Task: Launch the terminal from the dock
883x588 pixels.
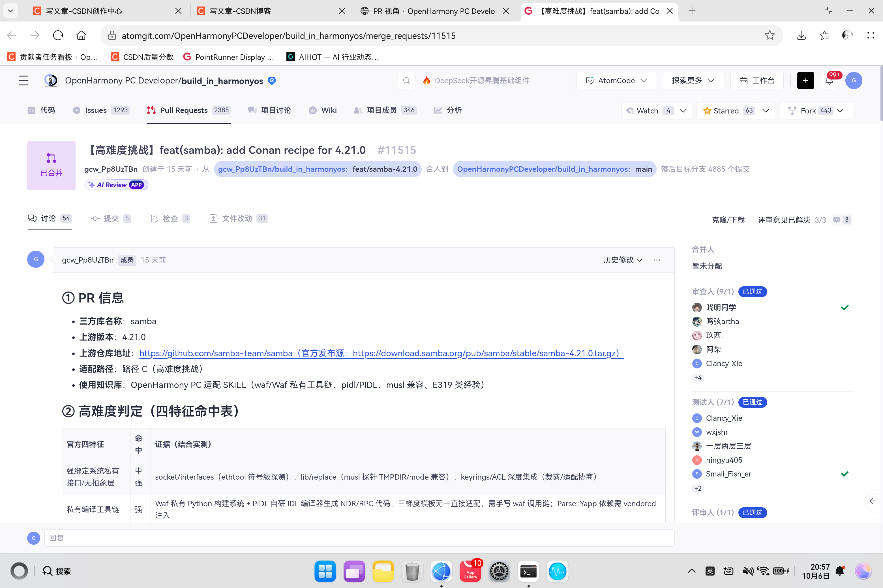Action: pyautogui.click(x=528, y=571)
